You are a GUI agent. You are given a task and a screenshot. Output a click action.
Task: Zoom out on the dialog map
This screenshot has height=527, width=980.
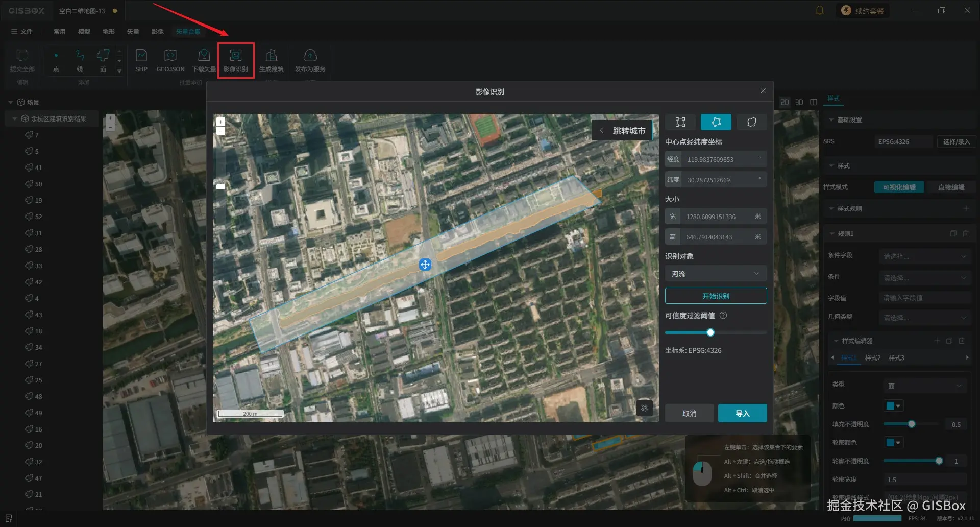point(220,131)
